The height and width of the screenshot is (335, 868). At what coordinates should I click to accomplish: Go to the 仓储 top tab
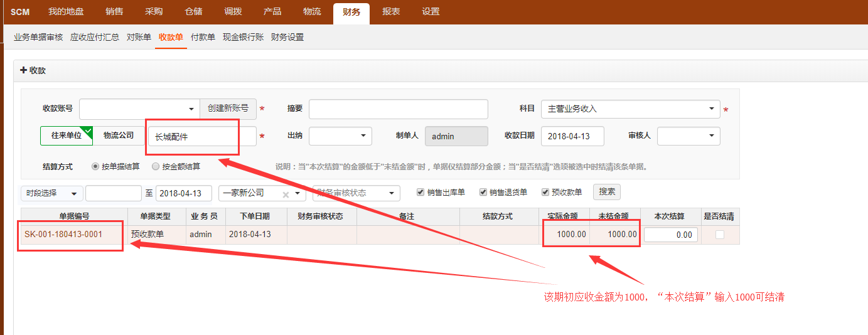(x=193, y=12)
